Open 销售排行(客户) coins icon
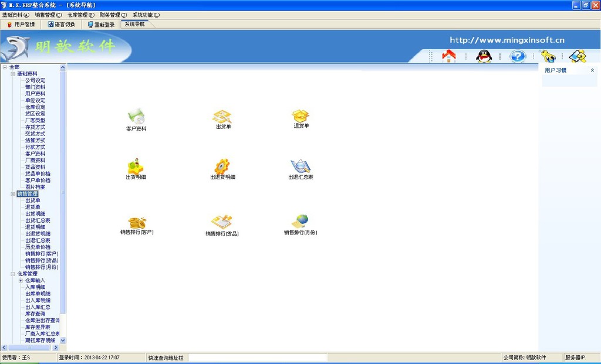This screenshot has height=364, width=601. [x=137, y=223]
